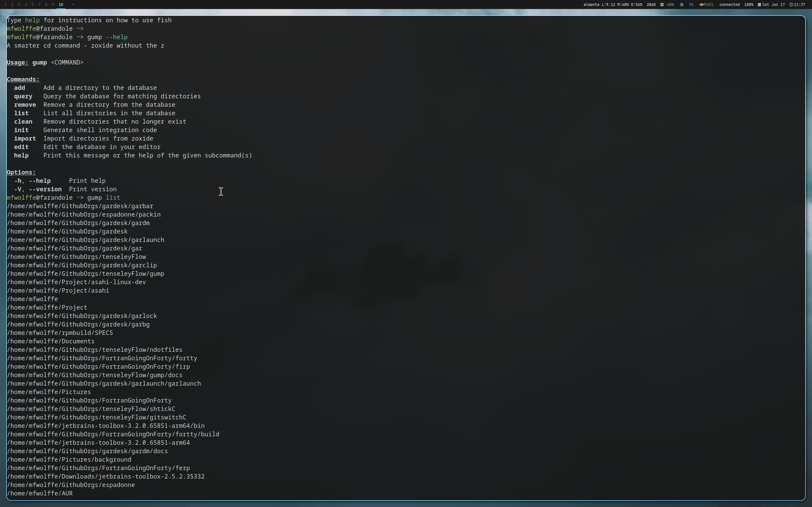Click the /home/mfwolffe/AUR path line
812x507 pixels.
tap(39, 493)
